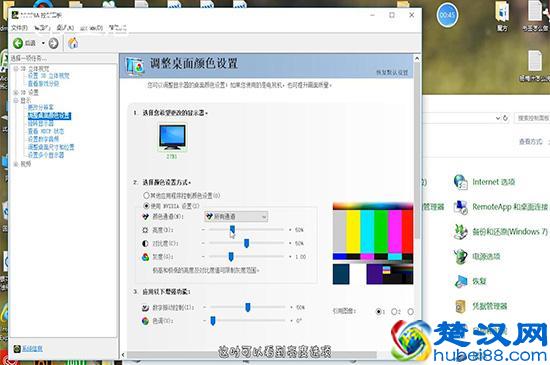Open the second item under 3D 立体视觉
Screen dimensions: 550x365
tap(43, 84)
